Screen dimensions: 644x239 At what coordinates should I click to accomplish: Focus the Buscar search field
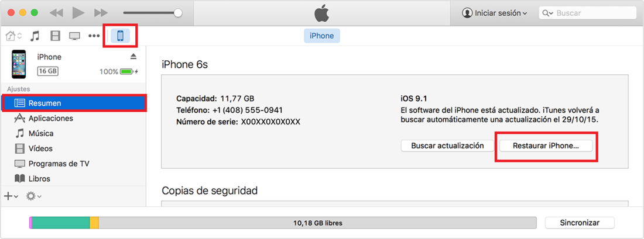tap(587, 13)
